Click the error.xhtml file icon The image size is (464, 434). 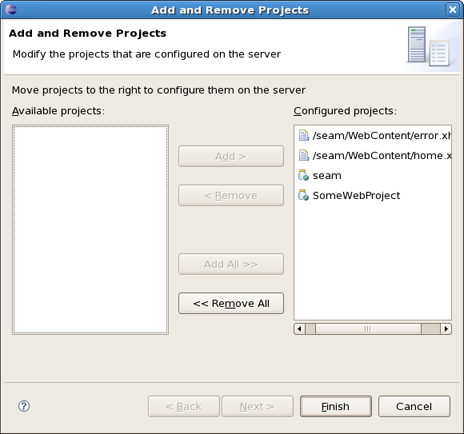coord(304,135)
